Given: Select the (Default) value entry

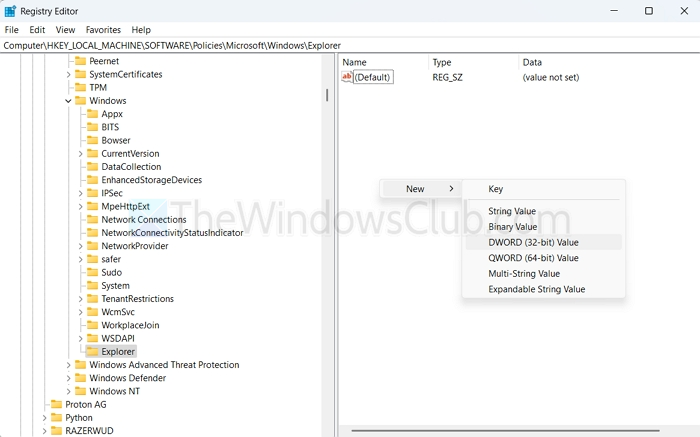Looking at the screenshot, I should [373, 77].
